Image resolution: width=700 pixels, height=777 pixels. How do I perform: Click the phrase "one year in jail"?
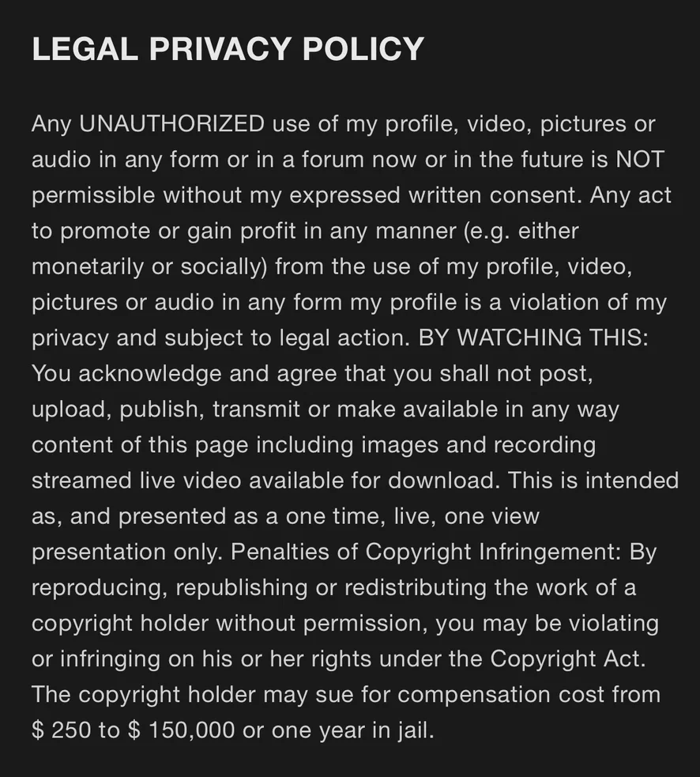pyautogui.click(x=352, y=730)
